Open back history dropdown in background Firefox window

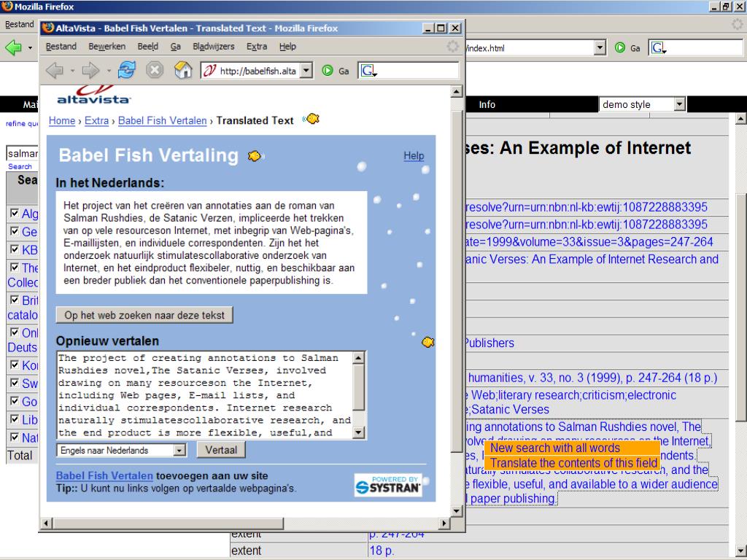pyautogui.click(x=30, y=47)
